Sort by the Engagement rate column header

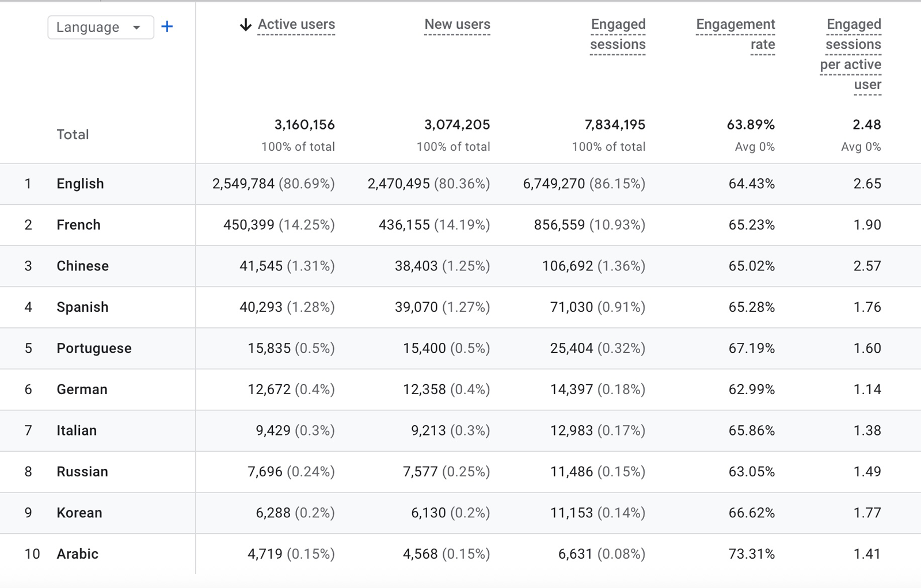(736, 35)
